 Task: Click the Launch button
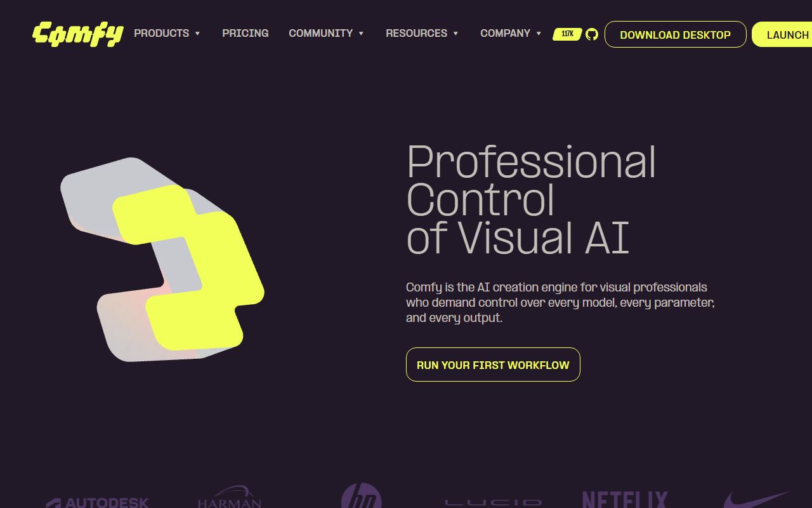tap(782, 34)
